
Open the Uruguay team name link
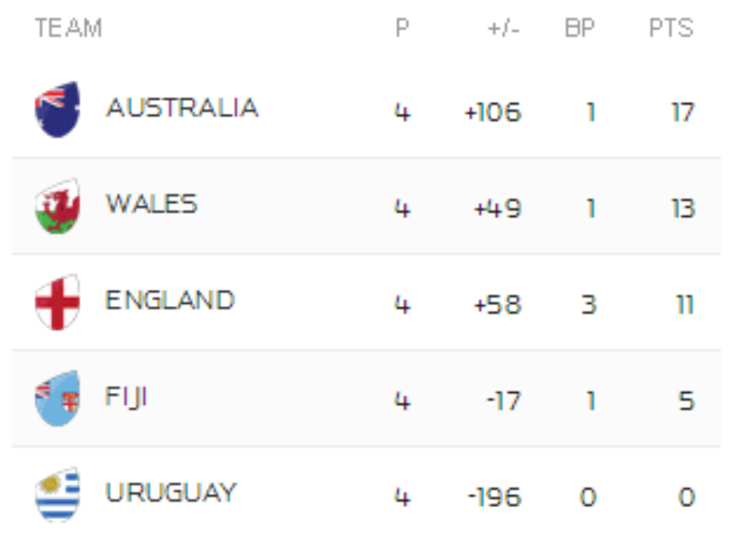coord(171,493)
